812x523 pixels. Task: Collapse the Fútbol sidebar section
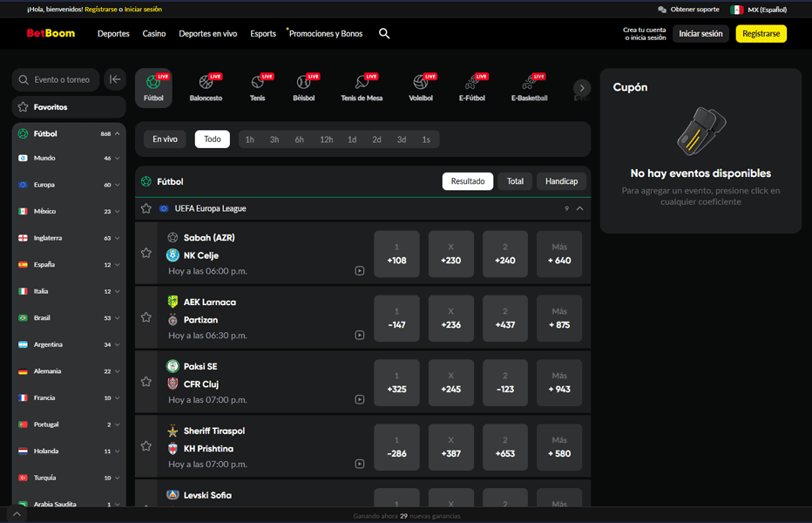pos(118,133)
